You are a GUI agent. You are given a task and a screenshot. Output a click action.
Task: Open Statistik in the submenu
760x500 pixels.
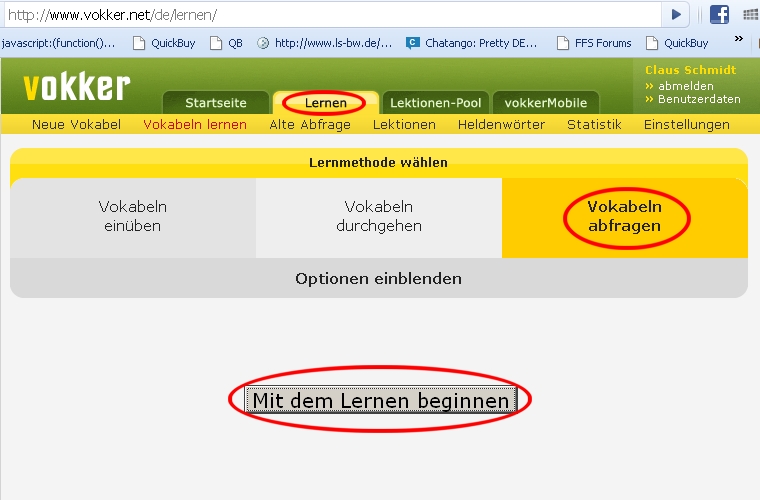click(594, 125)
